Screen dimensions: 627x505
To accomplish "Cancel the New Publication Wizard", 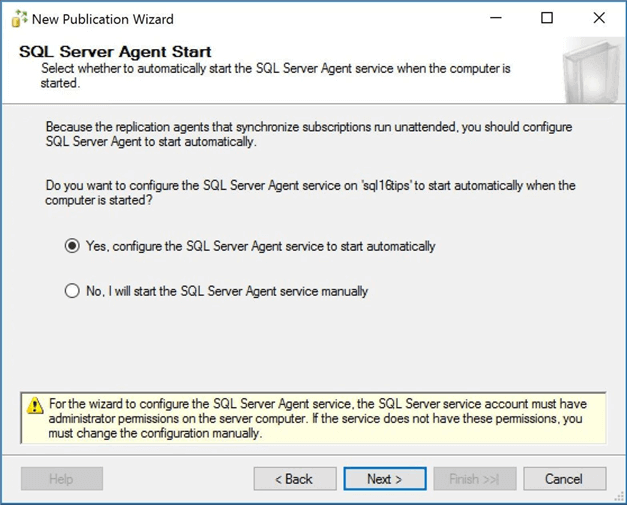I will [x=565, y=479].
